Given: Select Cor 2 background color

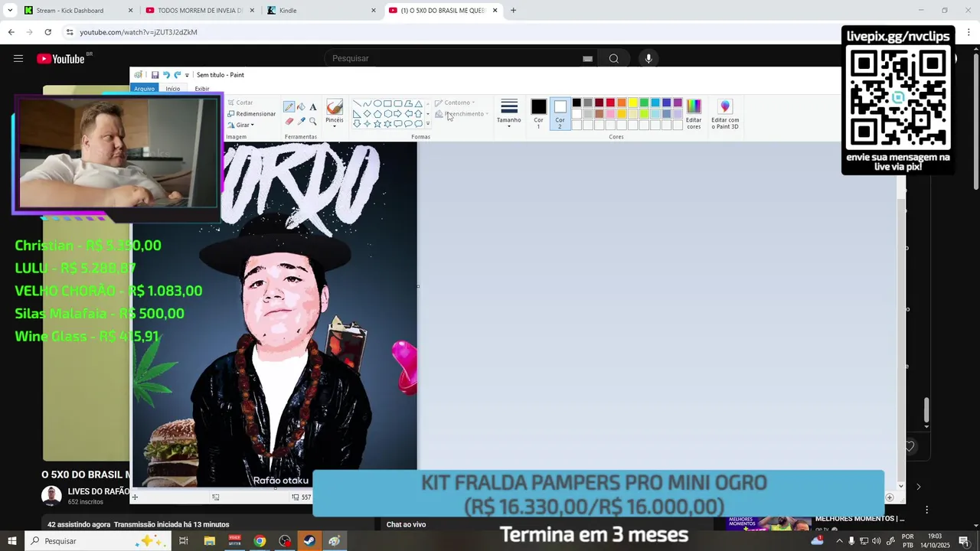Looking at the screenshot, I should [560, 113].
